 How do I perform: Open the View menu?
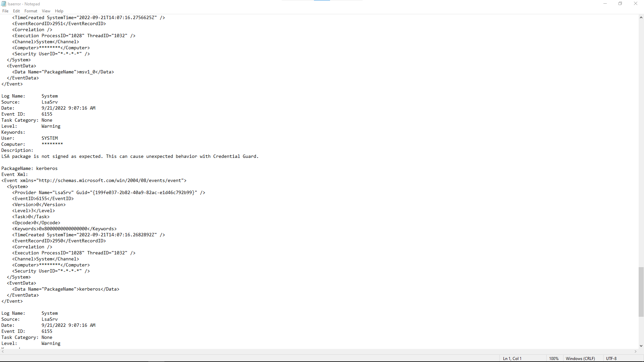[46, 11]
